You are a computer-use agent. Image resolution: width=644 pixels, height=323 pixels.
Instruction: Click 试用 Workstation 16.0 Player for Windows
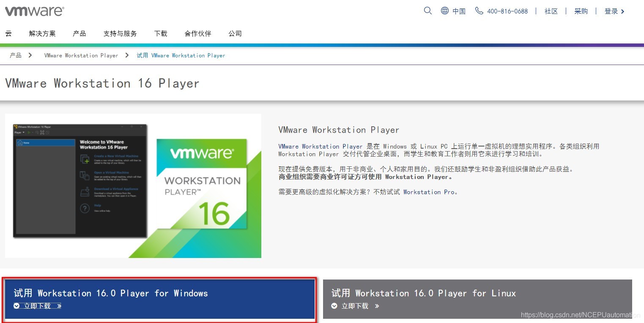(111, 293)
